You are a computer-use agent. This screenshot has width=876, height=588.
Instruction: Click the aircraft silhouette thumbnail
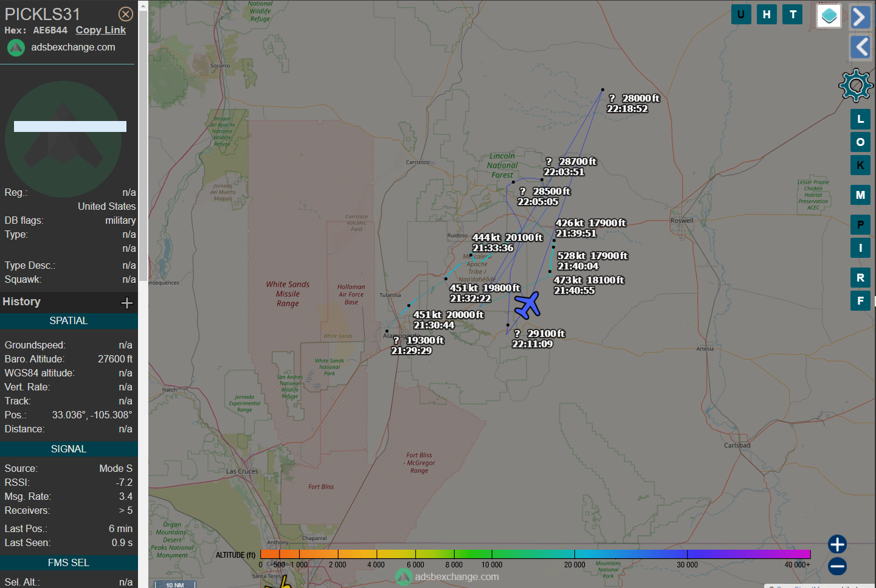(x=63, y=139)
